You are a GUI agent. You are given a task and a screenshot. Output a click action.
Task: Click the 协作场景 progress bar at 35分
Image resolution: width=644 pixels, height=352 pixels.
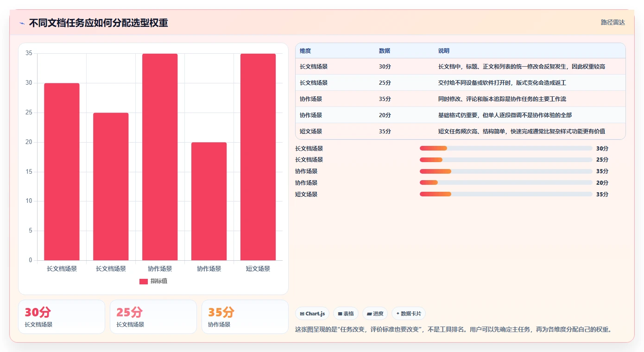(x=506, y=171)
